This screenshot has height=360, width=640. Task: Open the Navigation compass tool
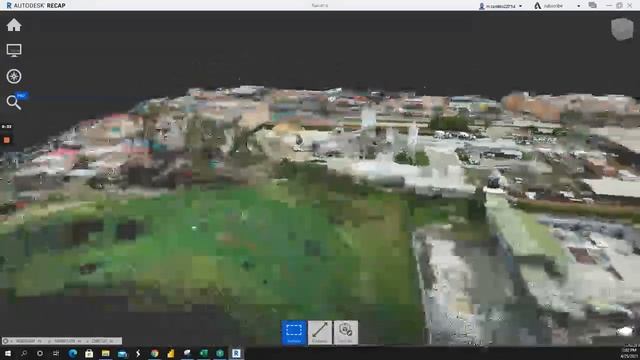[14, 76]
